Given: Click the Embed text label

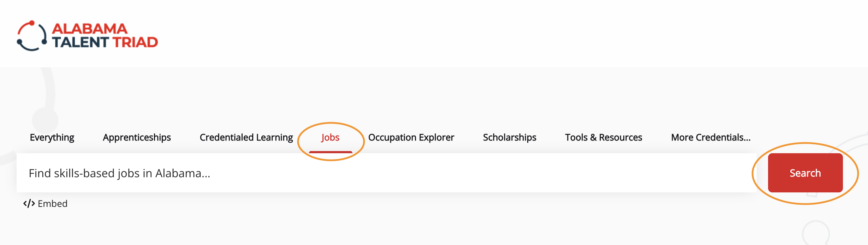Looking at the screenshot, I should [53, 204].
